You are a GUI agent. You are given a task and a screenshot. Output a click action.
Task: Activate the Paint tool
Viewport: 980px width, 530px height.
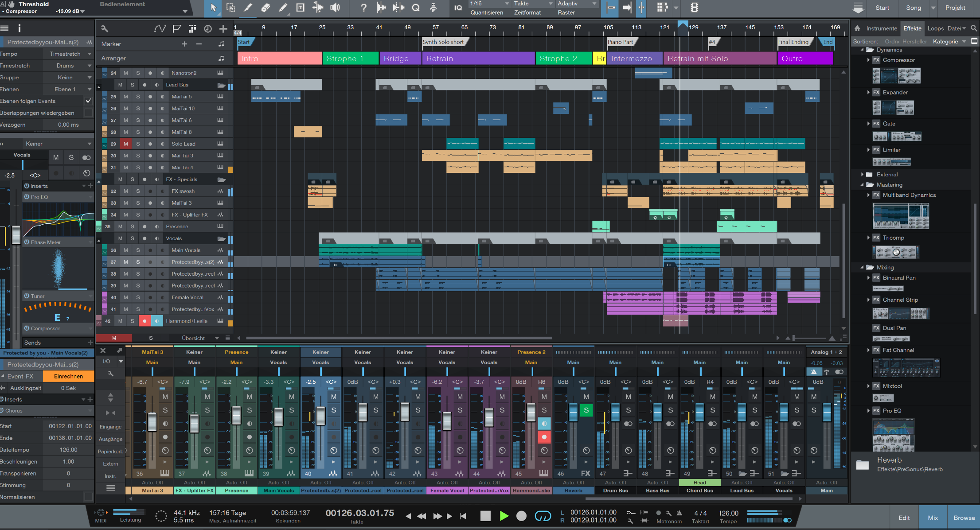[x=283, y=8]
